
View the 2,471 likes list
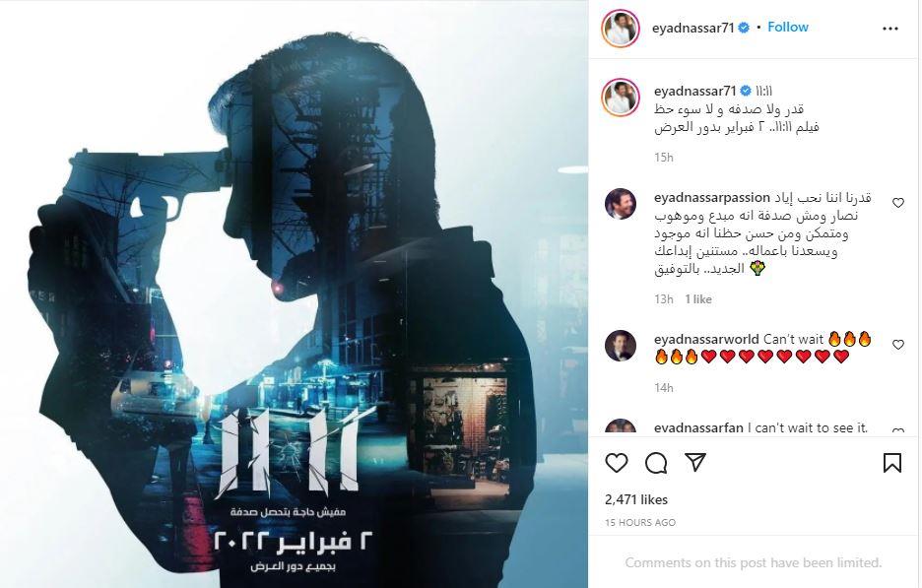click(x=636, y=499)
